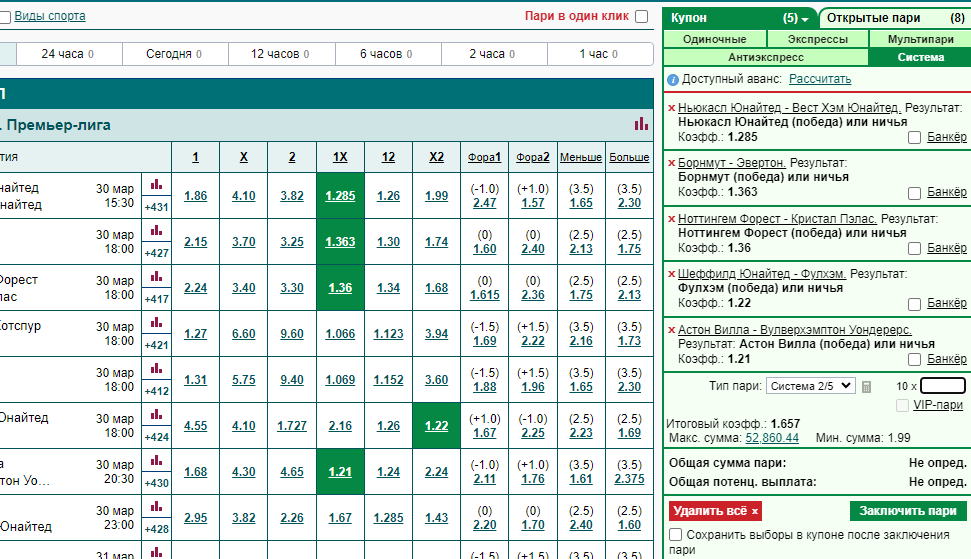Remove Sheffield United – Fulham selection
Screen dimensions: 971x559
(x=671, y=274)
